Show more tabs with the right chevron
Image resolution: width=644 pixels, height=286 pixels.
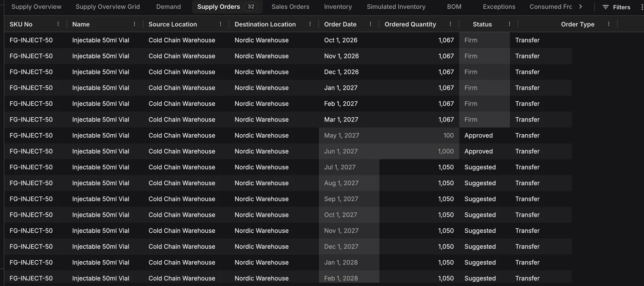click(581, 6)
